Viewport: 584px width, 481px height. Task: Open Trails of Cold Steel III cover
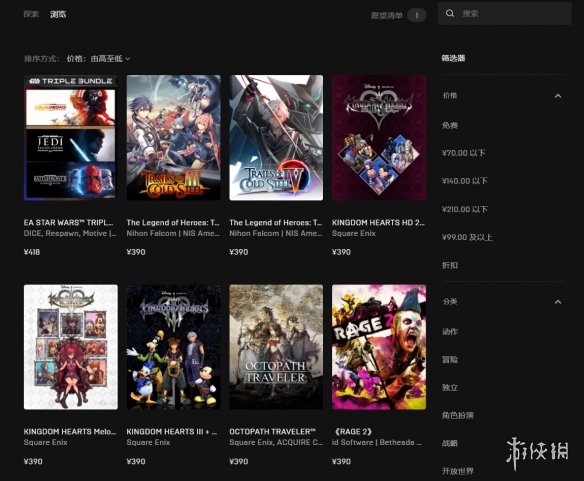point(174,137)
